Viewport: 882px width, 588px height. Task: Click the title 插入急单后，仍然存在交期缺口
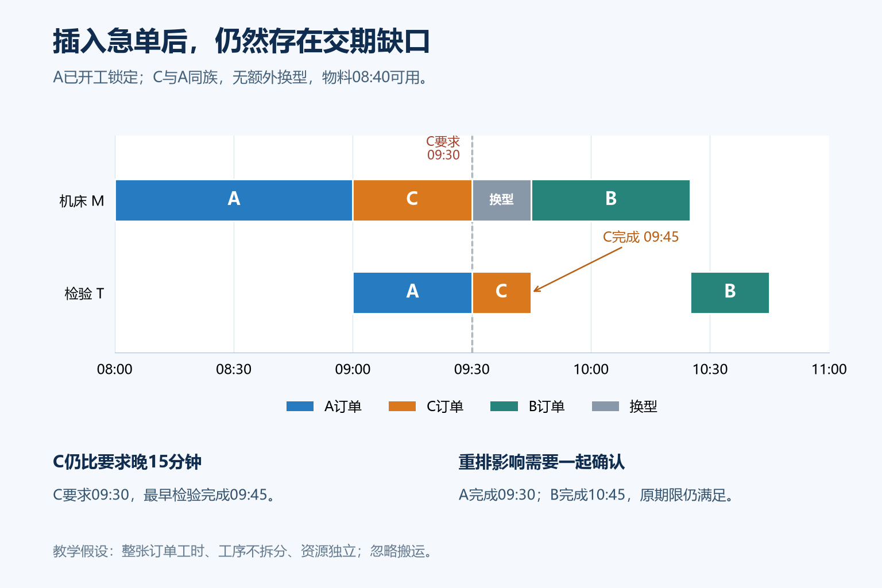coord(241,41)
